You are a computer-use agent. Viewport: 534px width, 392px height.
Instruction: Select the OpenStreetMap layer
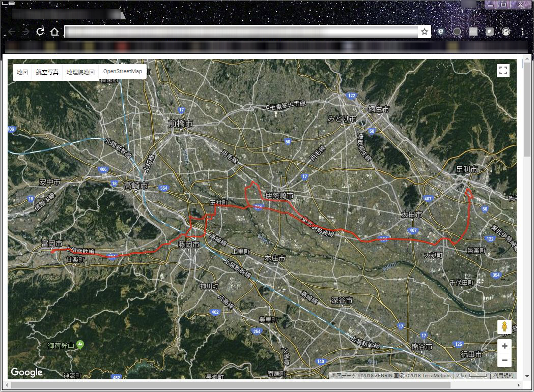pyautogui.click(x=123, y=72)
